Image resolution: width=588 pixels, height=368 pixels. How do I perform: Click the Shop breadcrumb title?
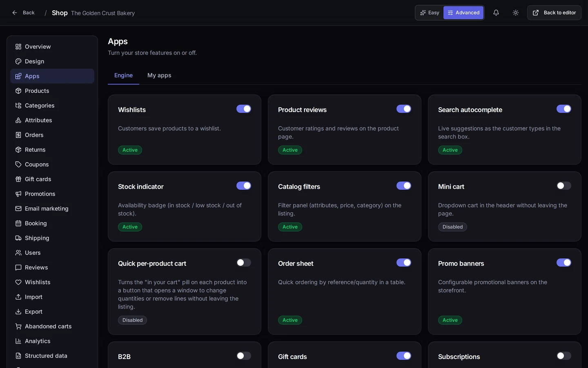coord(60,13)
